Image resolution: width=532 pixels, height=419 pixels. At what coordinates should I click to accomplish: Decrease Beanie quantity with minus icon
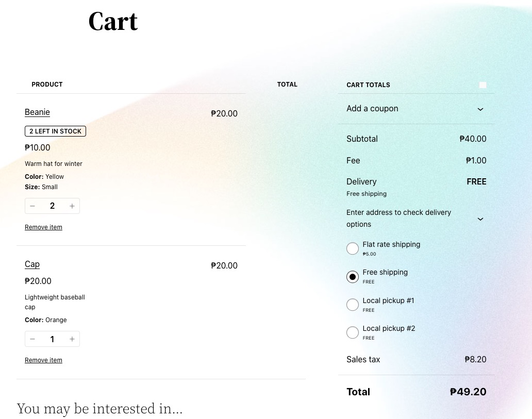tap(32, 206)
